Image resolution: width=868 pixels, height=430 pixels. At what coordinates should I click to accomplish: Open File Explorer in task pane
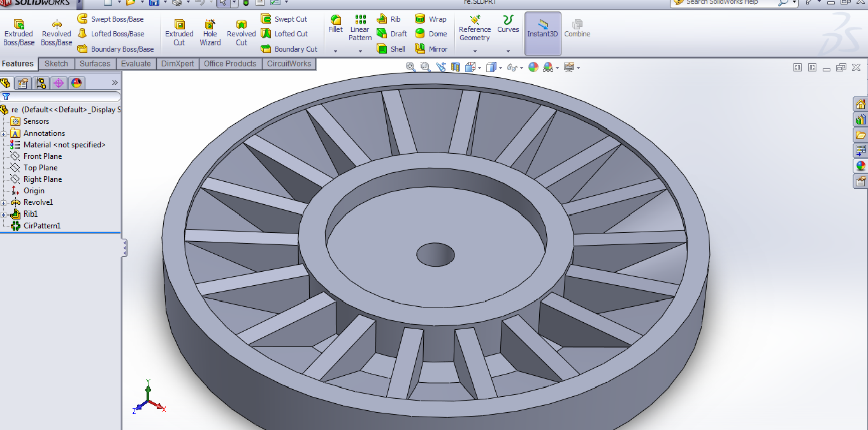coord(861,135)
